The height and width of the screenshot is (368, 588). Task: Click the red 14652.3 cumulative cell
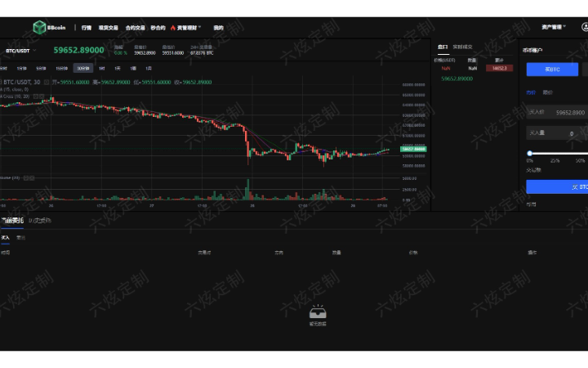coord(500,69)
